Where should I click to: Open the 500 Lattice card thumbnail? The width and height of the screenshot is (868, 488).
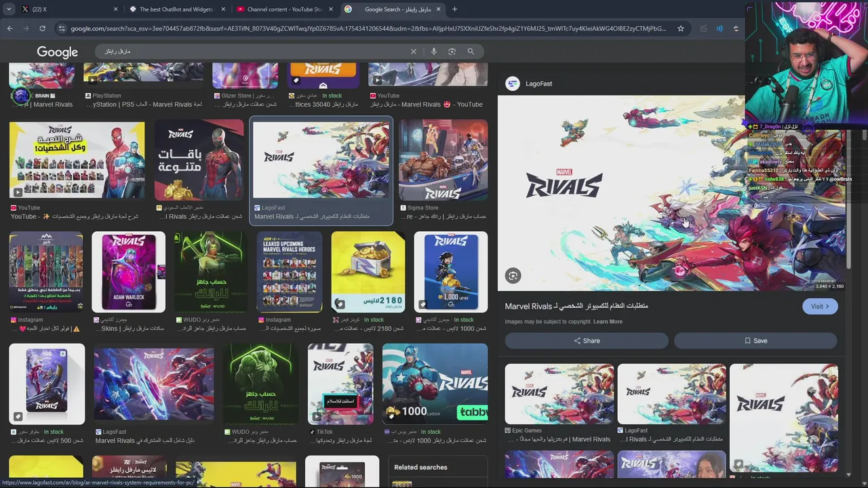click(47, 384)
